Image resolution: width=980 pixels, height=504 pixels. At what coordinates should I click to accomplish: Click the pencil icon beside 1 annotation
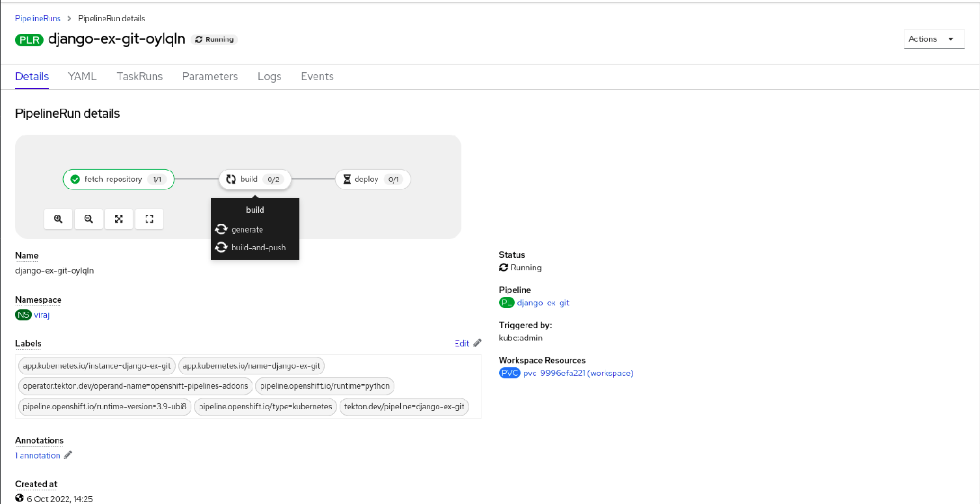coord(68,455)
